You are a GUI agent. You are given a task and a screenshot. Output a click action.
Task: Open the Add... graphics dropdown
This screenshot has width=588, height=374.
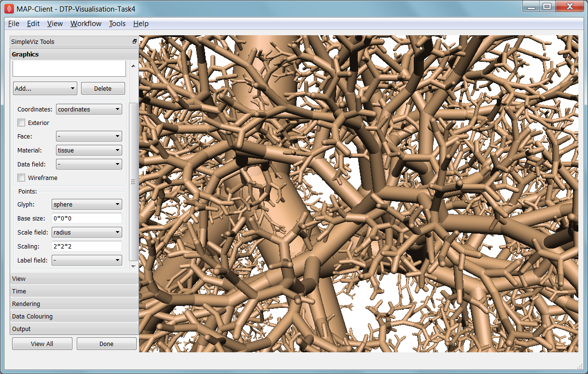(45, 88)
